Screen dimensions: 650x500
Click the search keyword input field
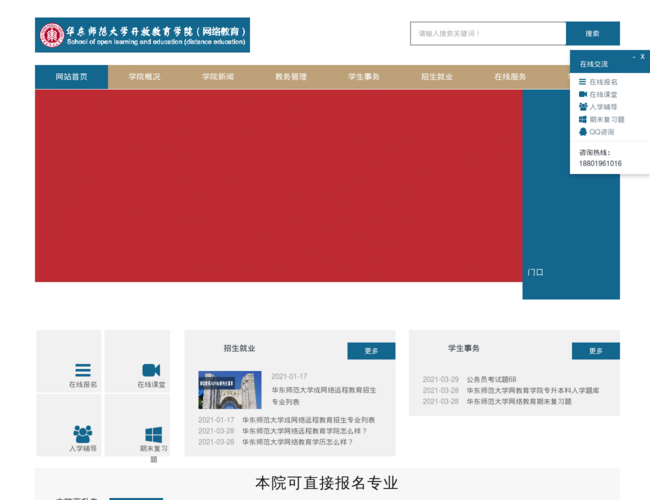487,34
